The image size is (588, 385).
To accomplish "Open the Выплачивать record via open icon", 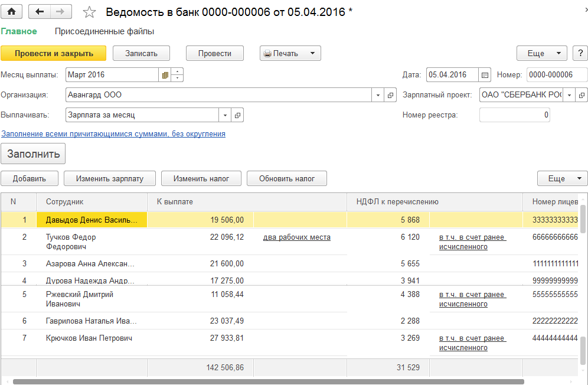I will pyautogui.click(x=237, y=115).
